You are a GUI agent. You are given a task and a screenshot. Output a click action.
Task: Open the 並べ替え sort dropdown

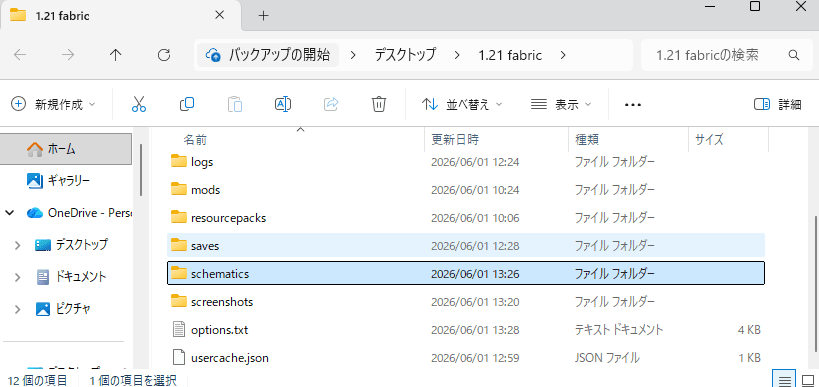[x=462, y=104]
